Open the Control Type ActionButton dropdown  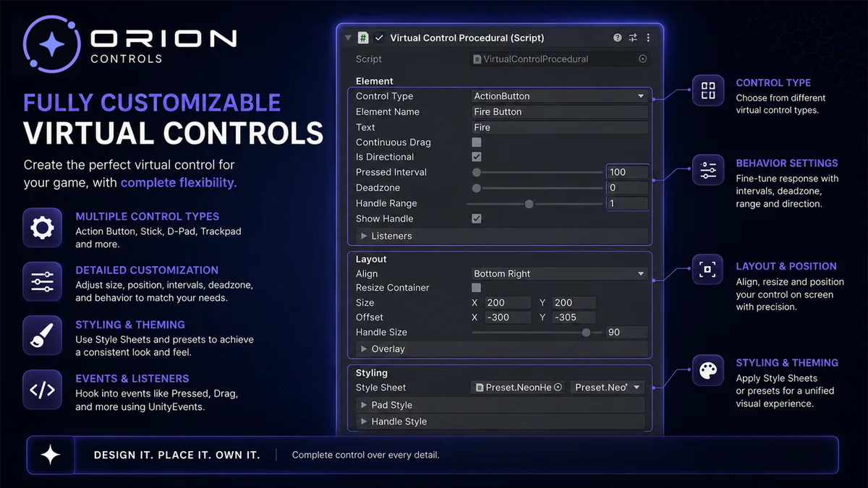click(559, 96)
